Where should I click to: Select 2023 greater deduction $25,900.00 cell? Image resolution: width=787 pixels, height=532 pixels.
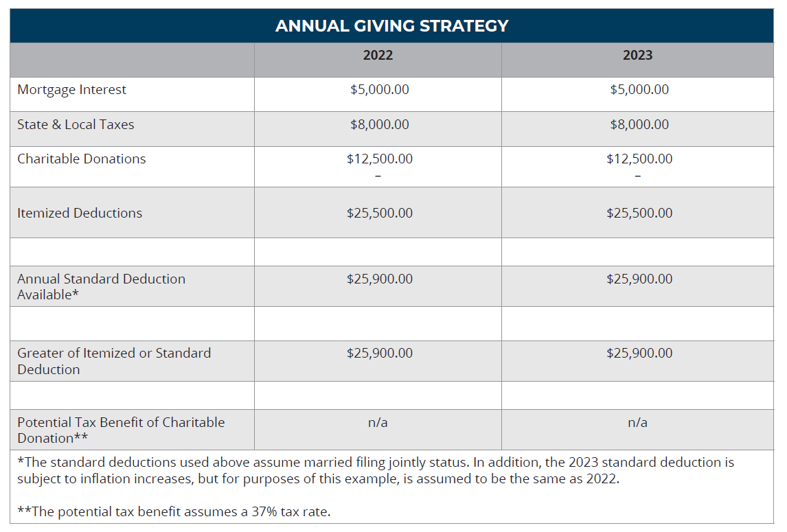639,354
